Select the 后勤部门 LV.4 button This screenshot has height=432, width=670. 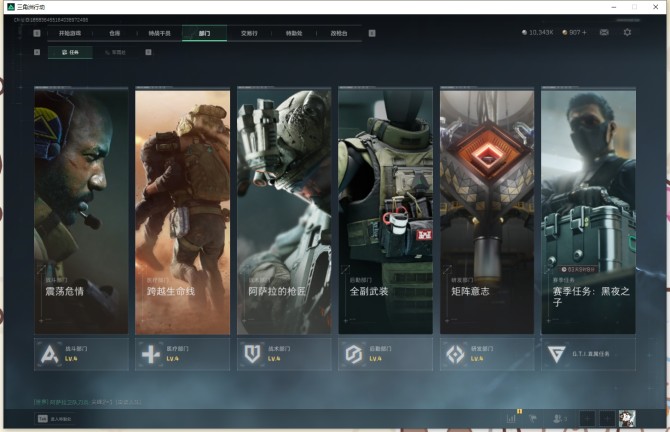[385, 354]
